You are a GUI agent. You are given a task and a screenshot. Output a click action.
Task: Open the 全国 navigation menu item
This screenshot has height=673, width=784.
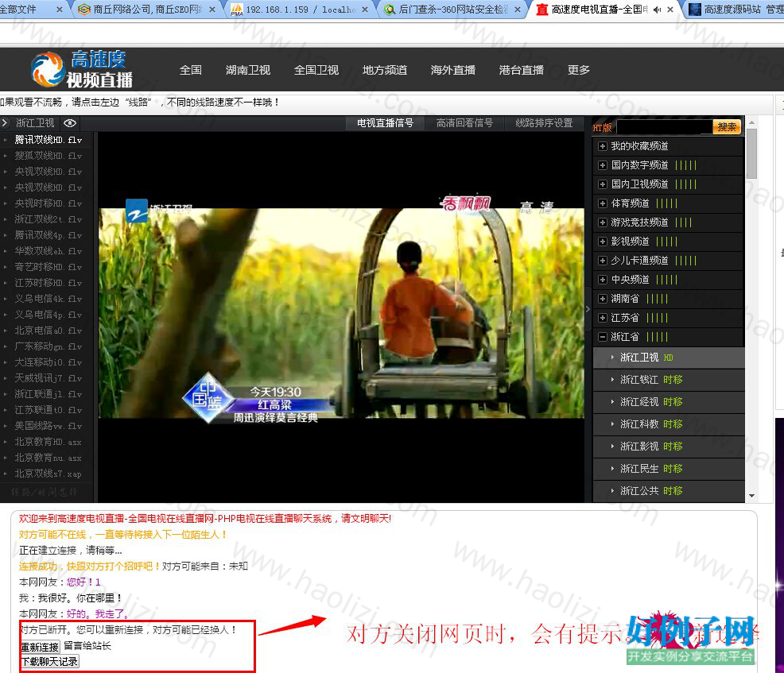191,70
